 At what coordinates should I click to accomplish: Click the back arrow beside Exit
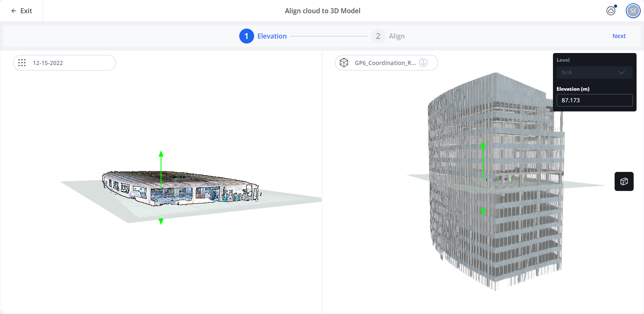point(14,11)
